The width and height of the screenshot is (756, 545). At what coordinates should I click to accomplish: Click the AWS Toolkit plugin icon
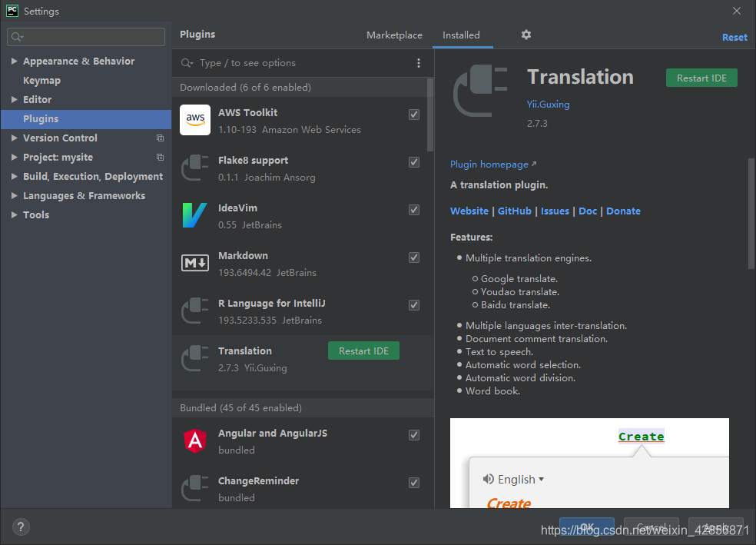[x=195, y=120]
